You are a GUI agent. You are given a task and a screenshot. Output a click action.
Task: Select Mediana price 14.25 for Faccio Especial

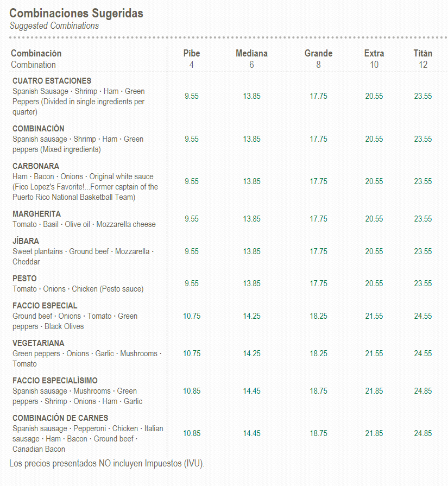pos(251,316)
